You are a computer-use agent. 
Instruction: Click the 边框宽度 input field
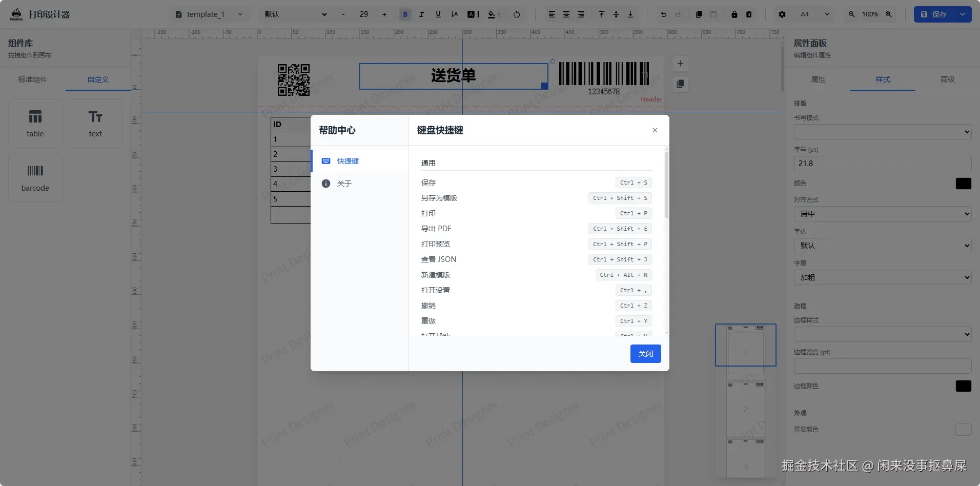click(x=883, y=366)
